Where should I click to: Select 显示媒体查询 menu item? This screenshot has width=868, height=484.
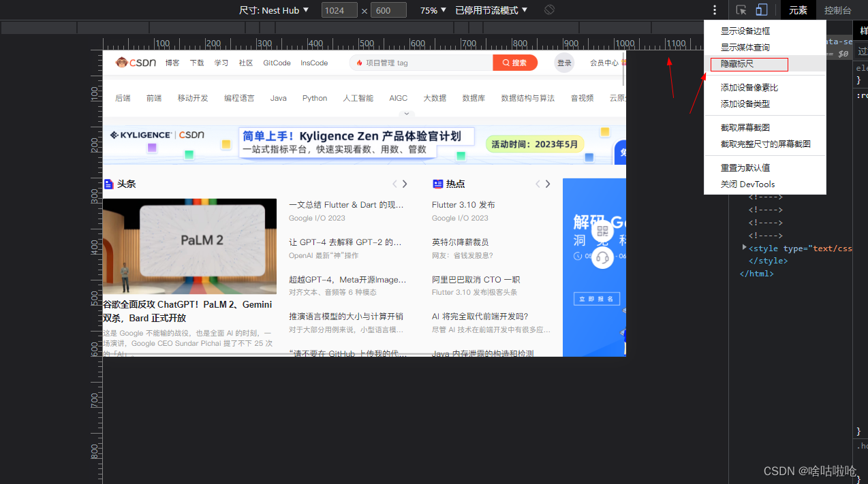765,47
